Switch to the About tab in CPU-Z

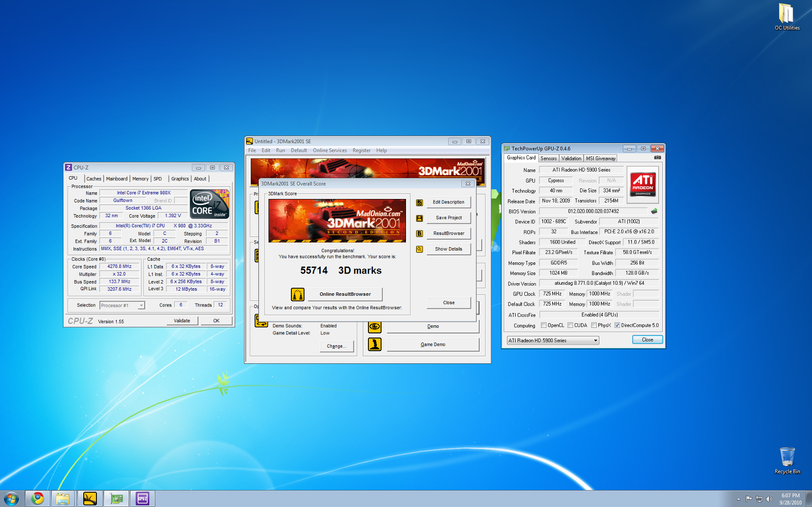(200, 179)
